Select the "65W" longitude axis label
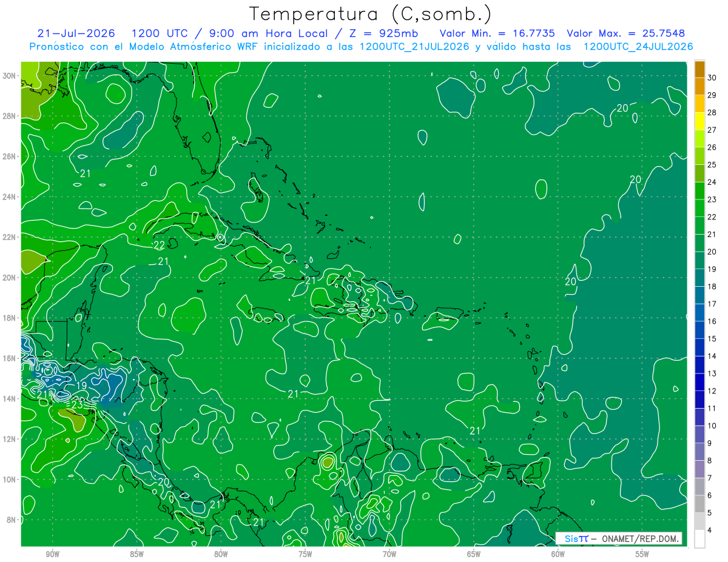The height and width of the screenshot is (562, 728). (474, 554)
